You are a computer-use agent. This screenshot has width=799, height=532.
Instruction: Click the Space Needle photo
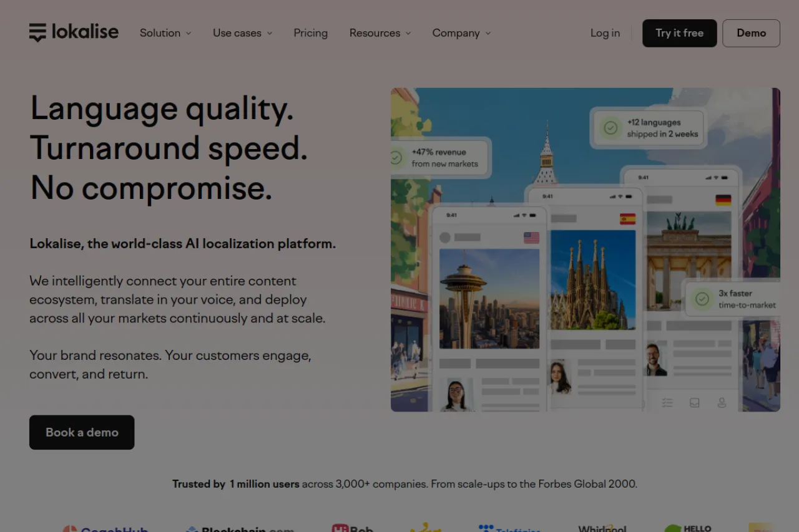[x=489, y=299]
